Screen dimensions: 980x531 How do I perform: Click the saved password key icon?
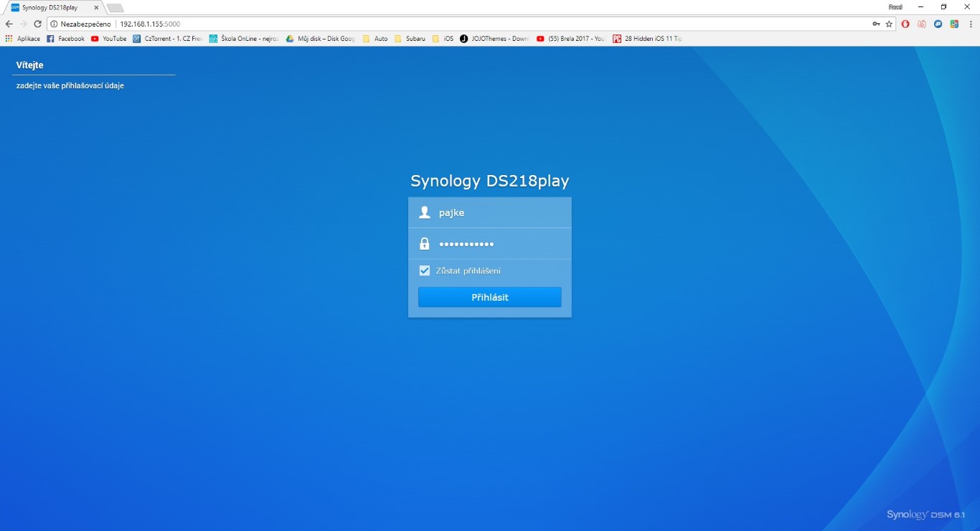pyautogui.click(x=876, y=24)
